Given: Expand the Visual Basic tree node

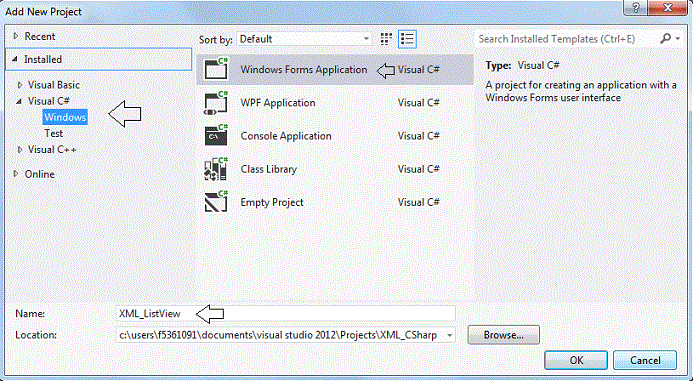Looking at the screenshot, I should (20, 85).
